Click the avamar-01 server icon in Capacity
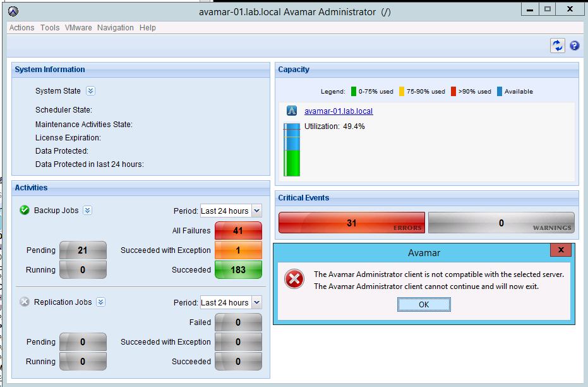Viewport: 588px width, 387px height. (x=292, y=111)
